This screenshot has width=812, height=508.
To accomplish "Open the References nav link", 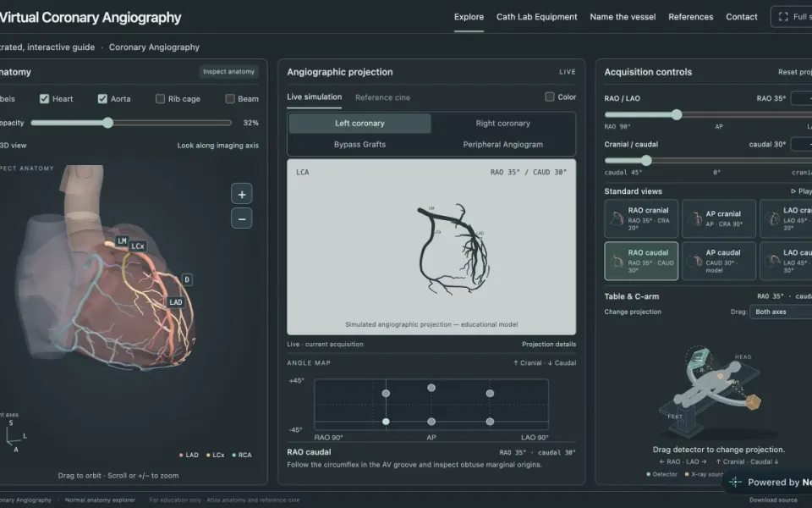I will [x=690, y=17].
